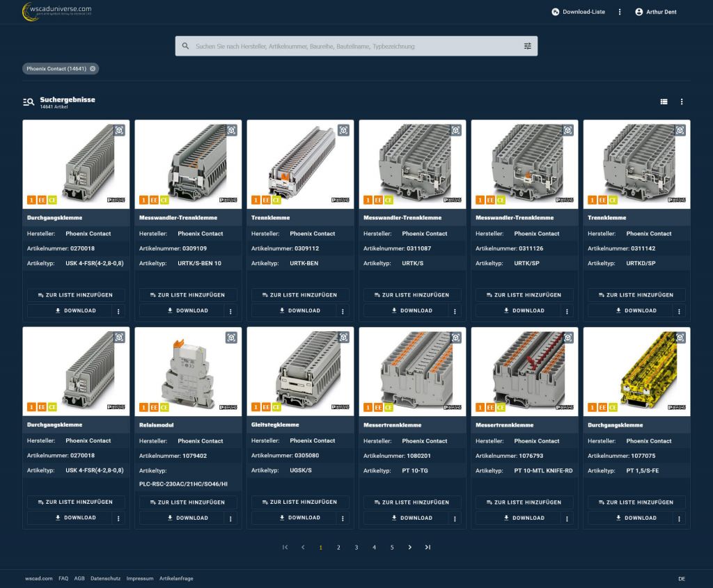Viewport: 713px width, 588px height.
Task: Open the search filter options icon
Action: coord(527,45)
